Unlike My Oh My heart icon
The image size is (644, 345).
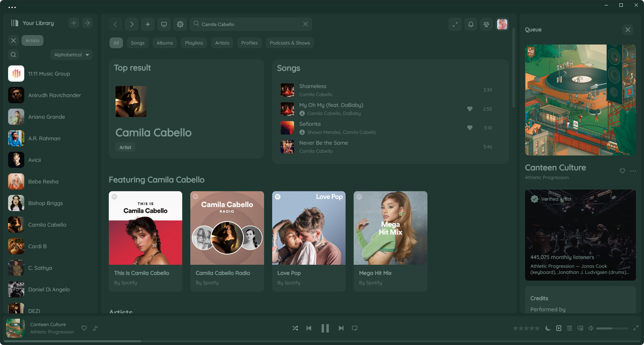tap(470, 109)
